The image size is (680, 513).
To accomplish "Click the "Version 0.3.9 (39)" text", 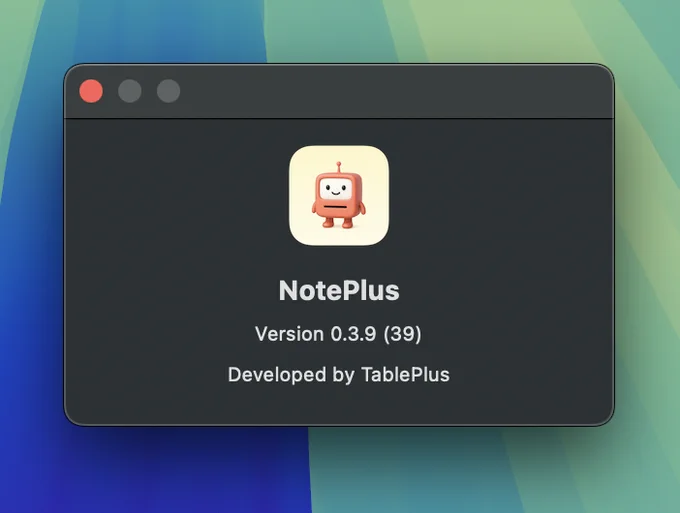I will pyautogui.click(x=338, y=334).
